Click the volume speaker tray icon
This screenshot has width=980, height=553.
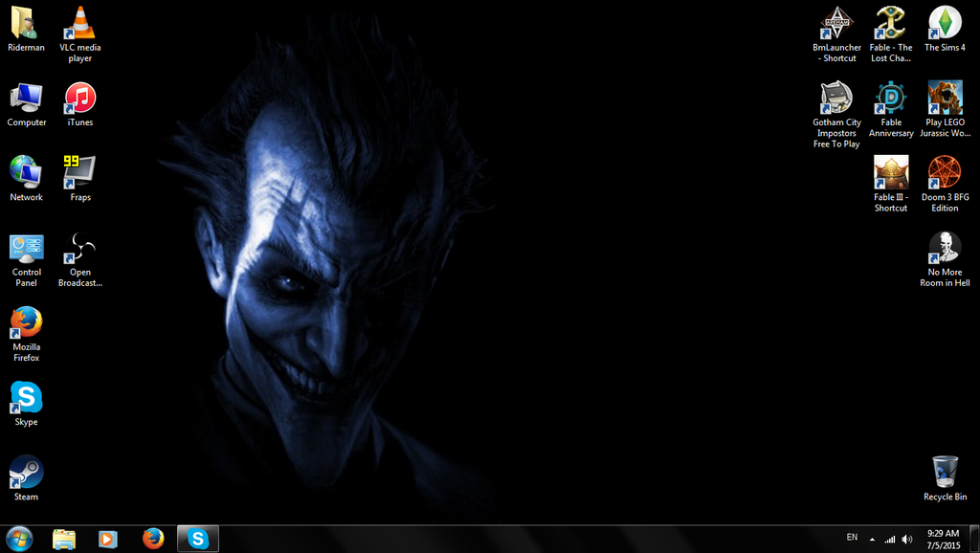907,540
